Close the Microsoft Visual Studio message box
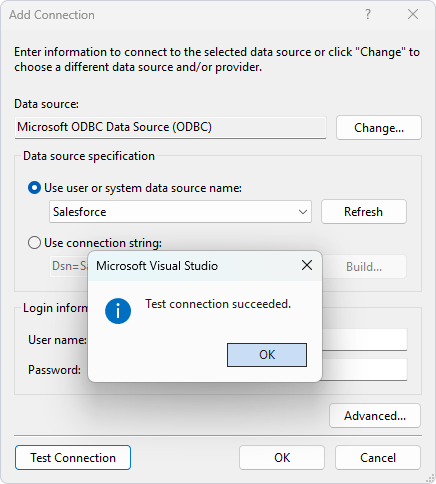Viewport: 436px width, 484px height. pyautogui.click(x=307, y=266)
